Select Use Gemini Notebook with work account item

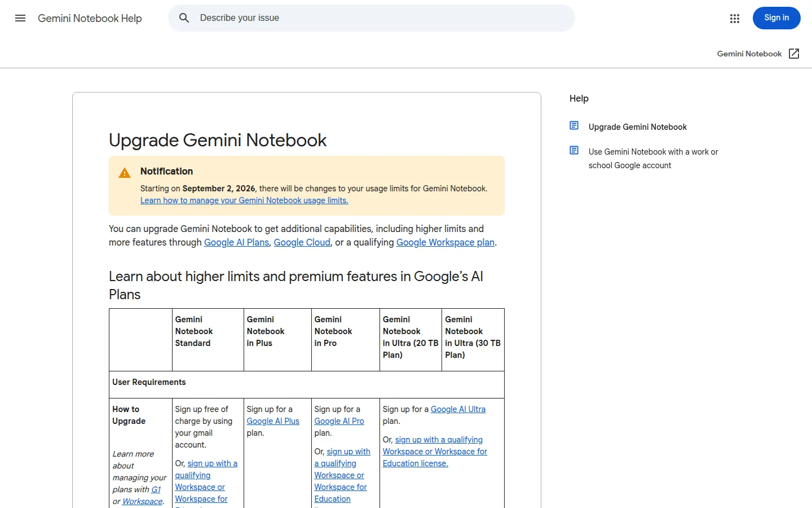click(653, 159)
